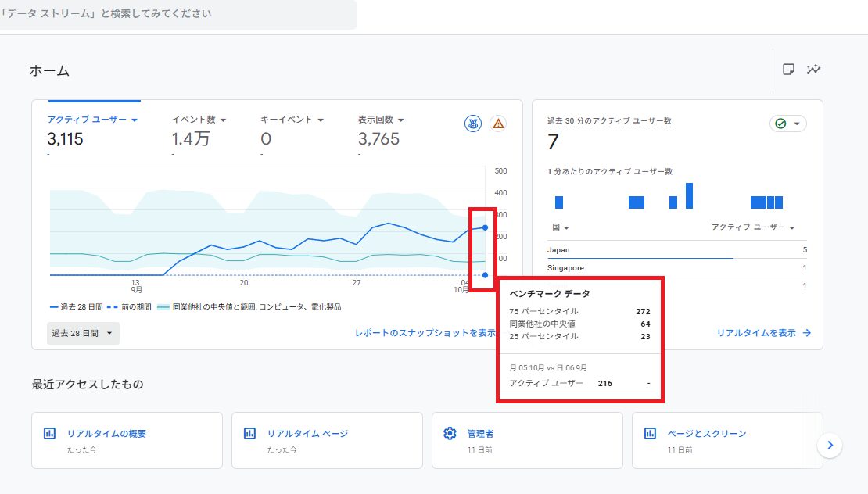Image resolution: width=868 pixels, height=494 pixels.
Task: Open the リアルタイム ページ card
Action: point(327,440)
